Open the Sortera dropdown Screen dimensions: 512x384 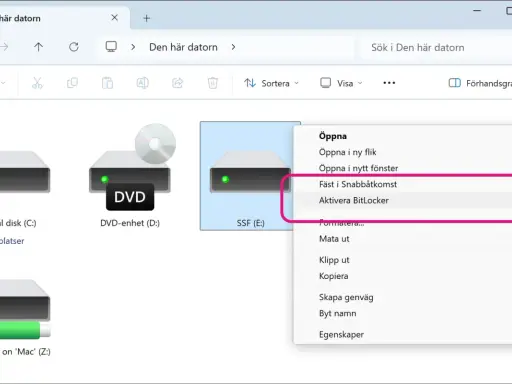[x=271, y=83]
